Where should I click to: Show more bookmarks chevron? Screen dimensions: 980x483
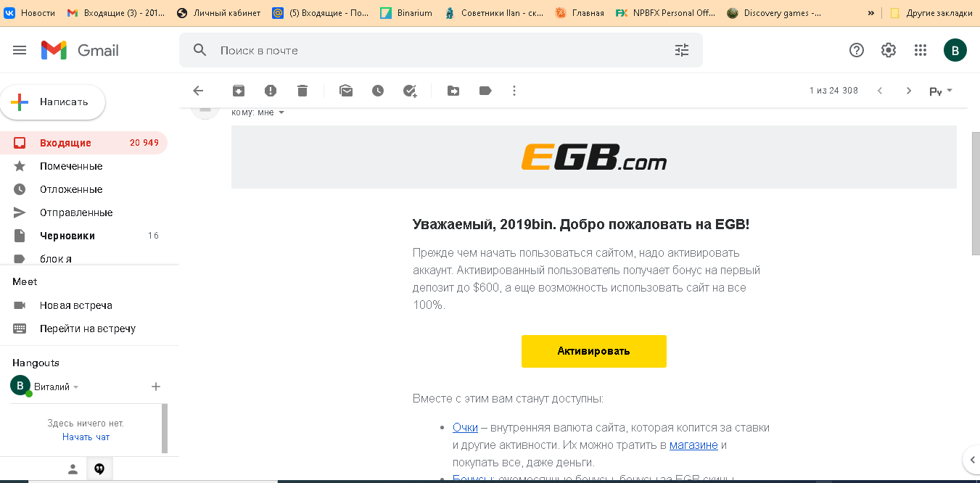[x=871, y=13]
